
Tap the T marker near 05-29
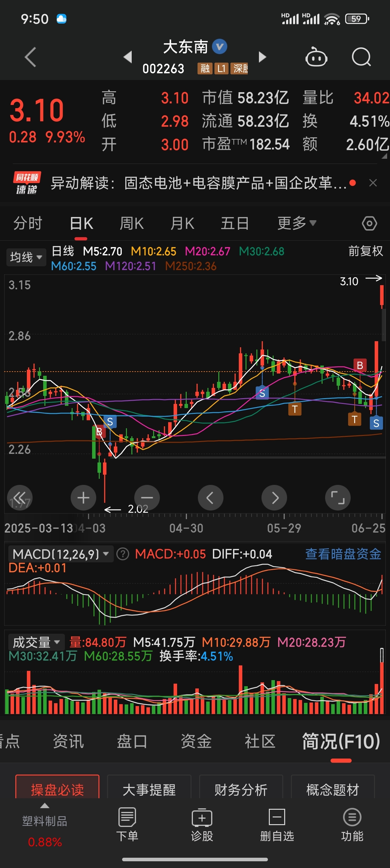point(295,409)
